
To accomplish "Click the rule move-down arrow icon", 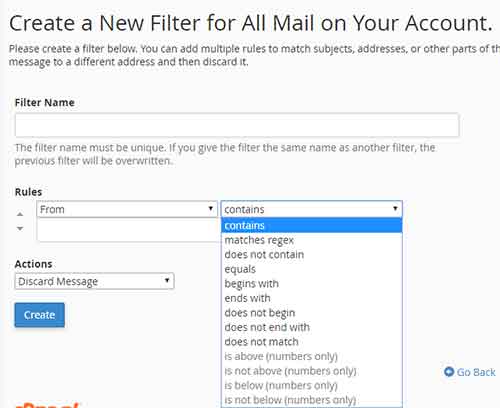I will coord(20,228).
